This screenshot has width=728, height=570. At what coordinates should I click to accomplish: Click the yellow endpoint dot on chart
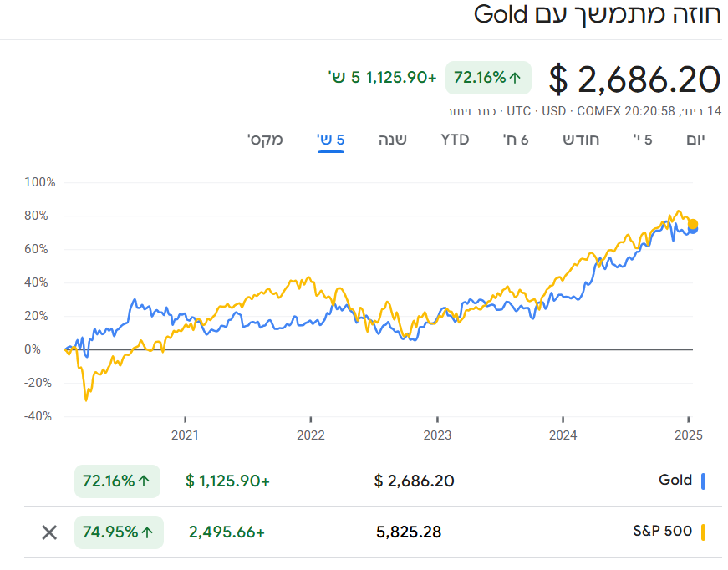point(693,224)
